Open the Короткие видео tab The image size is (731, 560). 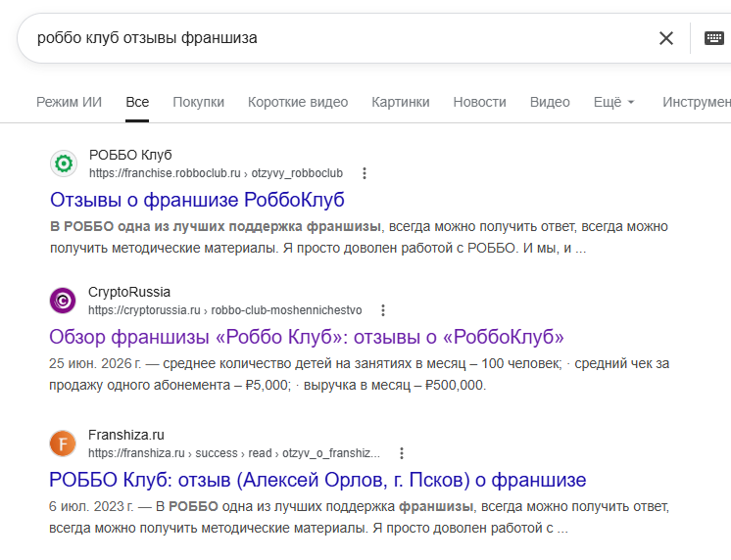pos(298,102)
